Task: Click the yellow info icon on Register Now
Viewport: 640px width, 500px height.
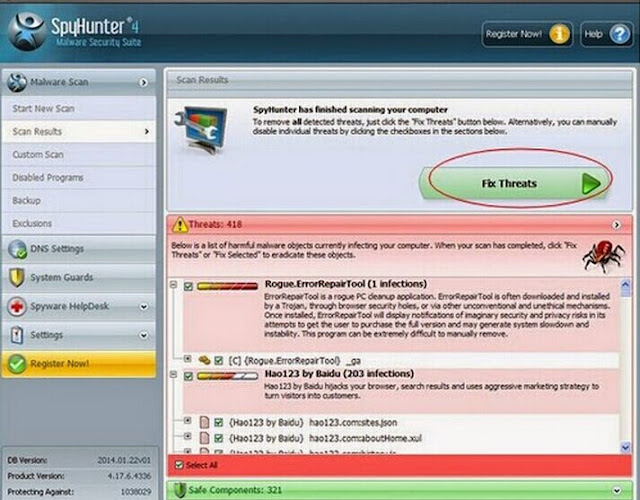Action: (559, 34)
